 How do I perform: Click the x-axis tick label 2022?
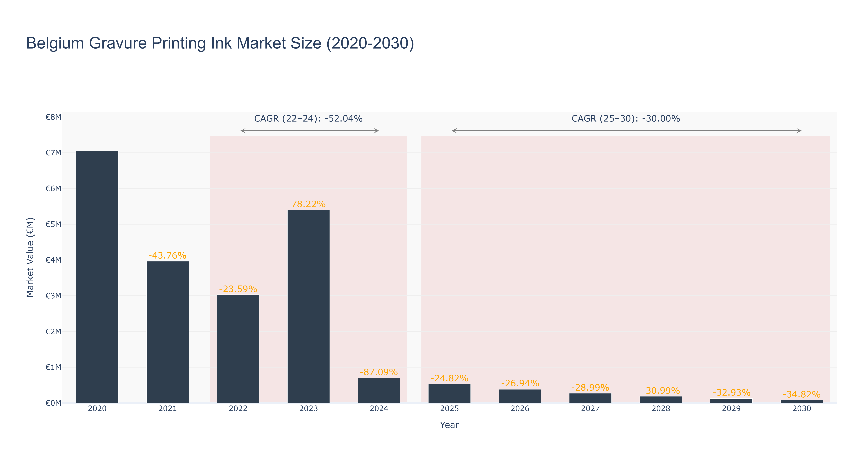[x=238, y=409]
